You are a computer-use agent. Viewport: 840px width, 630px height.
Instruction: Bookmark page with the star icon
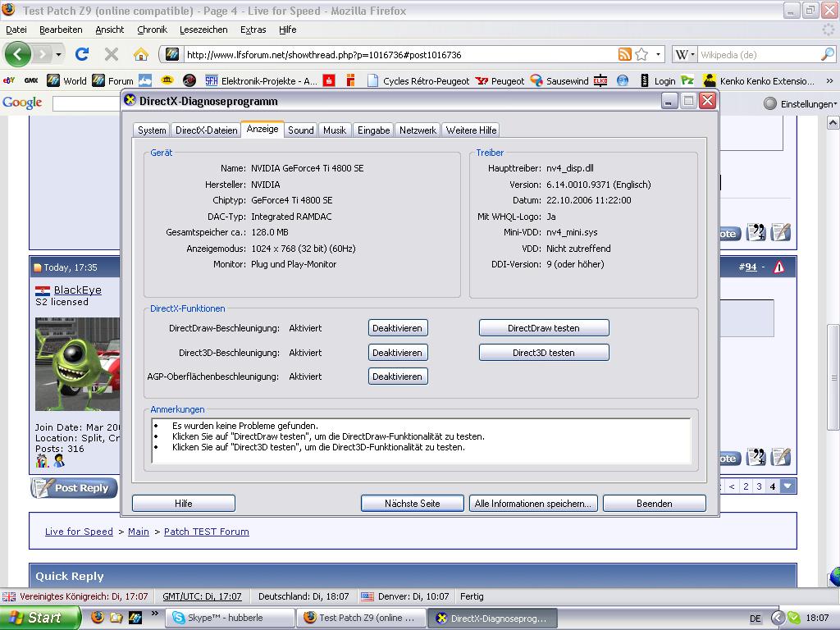pyautogui.click(x=641, y=54)
